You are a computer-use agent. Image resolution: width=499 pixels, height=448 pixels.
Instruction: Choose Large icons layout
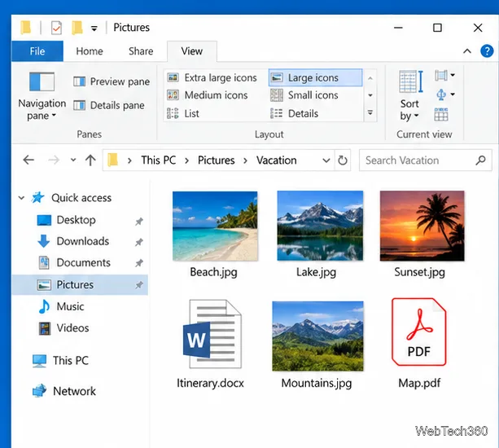point(315,77)
